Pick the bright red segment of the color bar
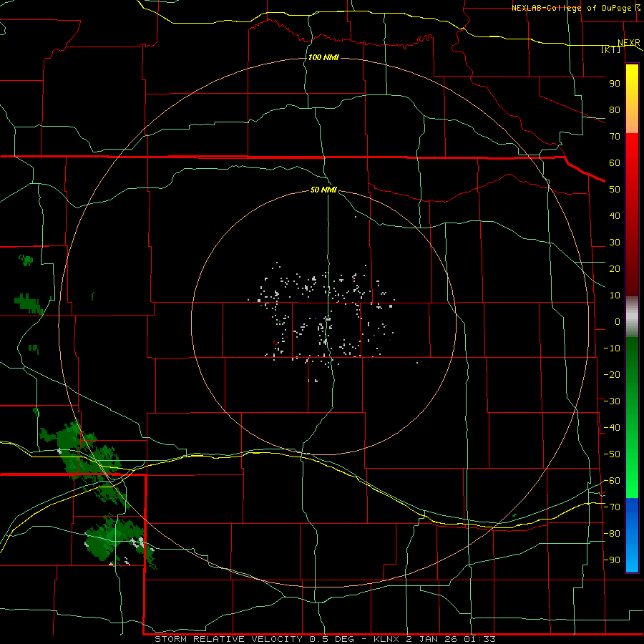This screenshot has width=644, height=644. point(632,160)
